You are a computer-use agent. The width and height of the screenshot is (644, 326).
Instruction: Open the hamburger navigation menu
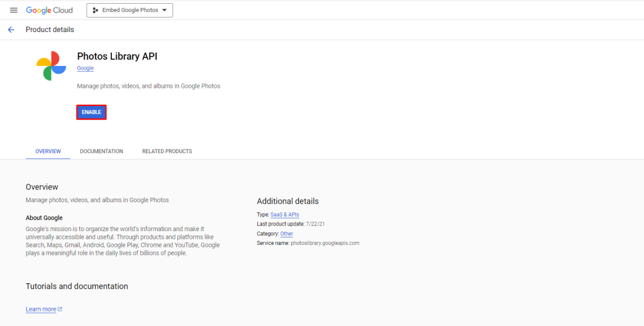(x=14, y=10)
